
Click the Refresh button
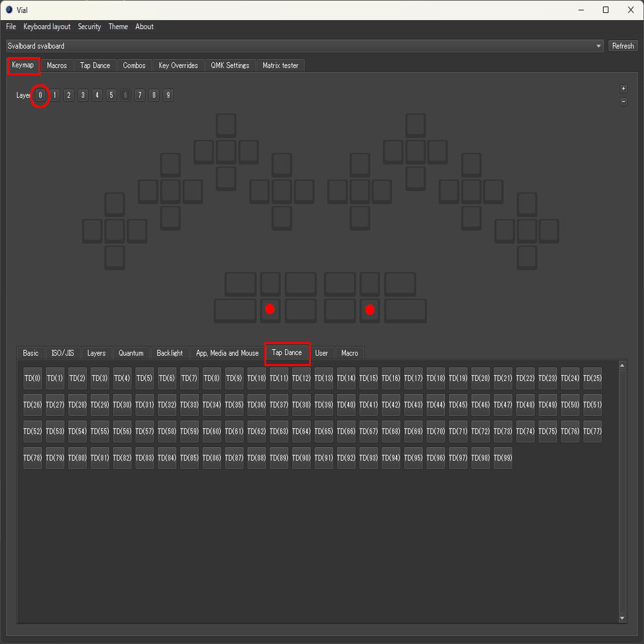(x=623, y=46)
